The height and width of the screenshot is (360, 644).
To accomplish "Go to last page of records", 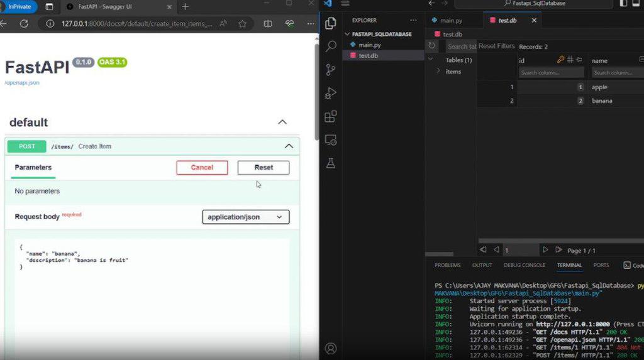I will [x=558, y=249].
